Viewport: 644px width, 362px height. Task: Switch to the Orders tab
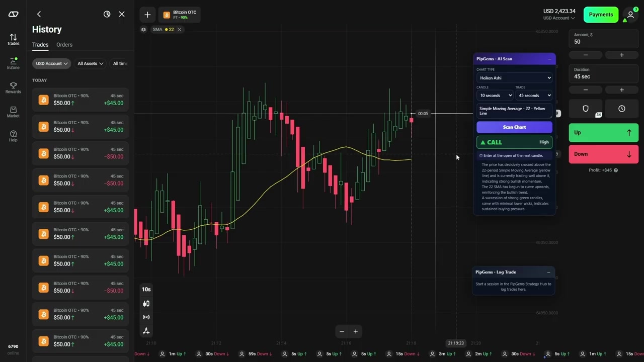point(64,45)
